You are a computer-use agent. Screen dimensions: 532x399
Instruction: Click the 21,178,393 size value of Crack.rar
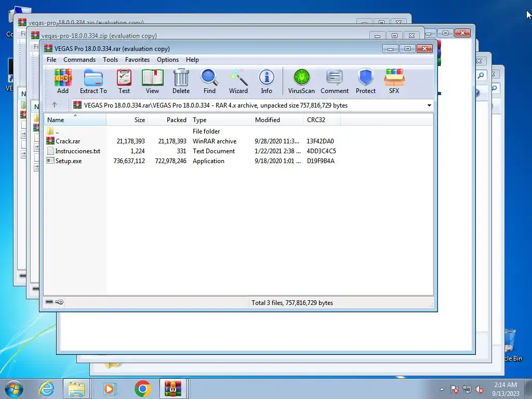click(130, 141)
